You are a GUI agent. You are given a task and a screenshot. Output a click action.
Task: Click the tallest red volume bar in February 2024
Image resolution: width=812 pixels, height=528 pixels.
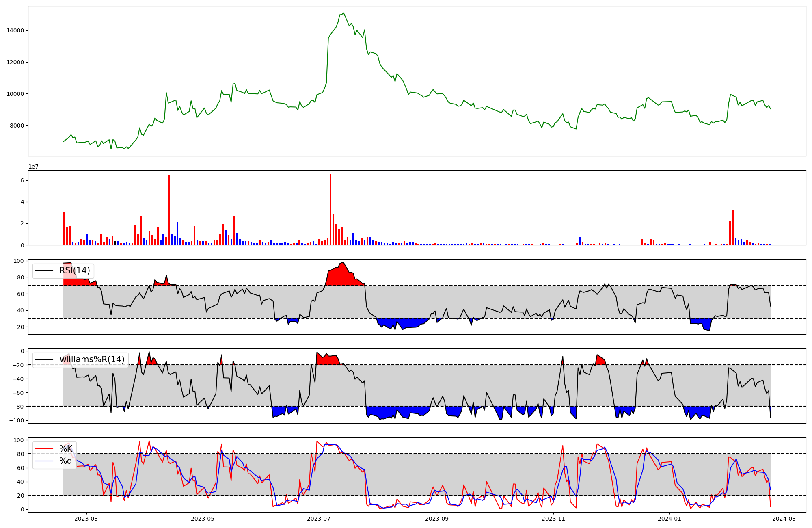tap(733, 228)
